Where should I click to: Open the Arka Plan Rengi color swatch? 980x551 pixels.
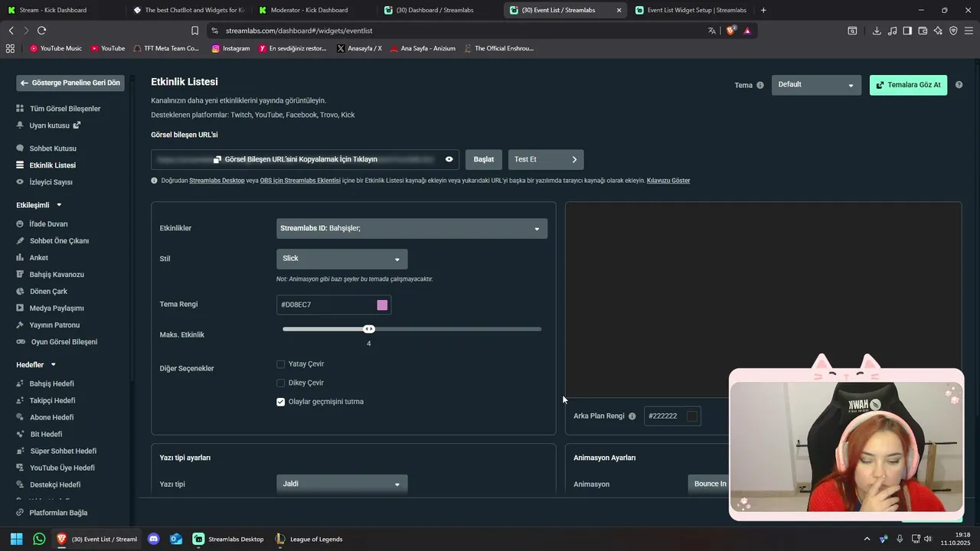692,416
